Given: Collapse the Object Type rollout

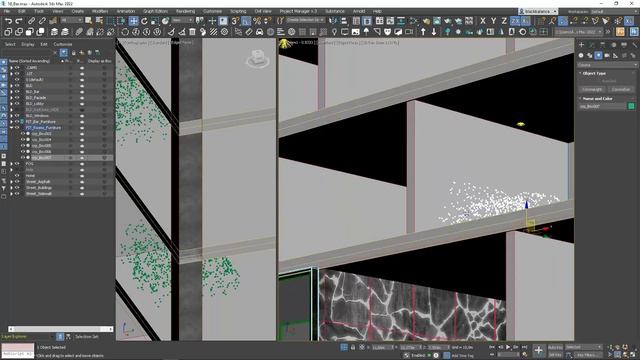Looking at the screenshot, I should point(594,73).
